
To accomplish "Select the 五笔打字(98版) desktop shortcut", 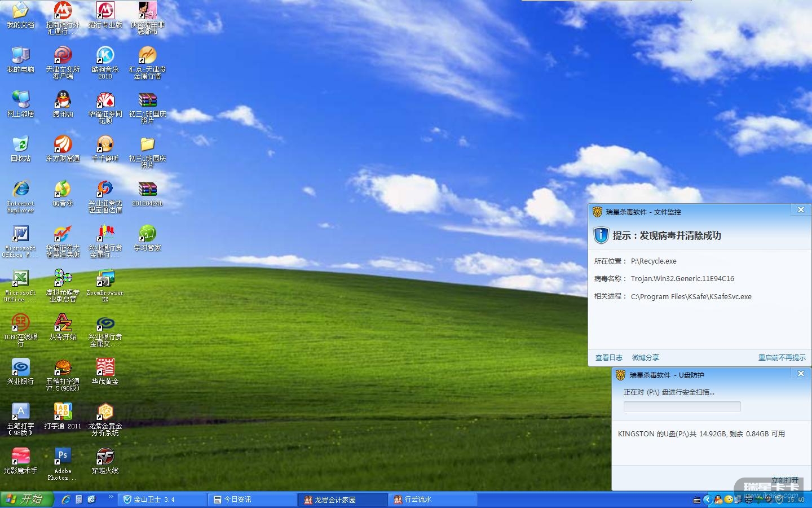I will point(20,419).
